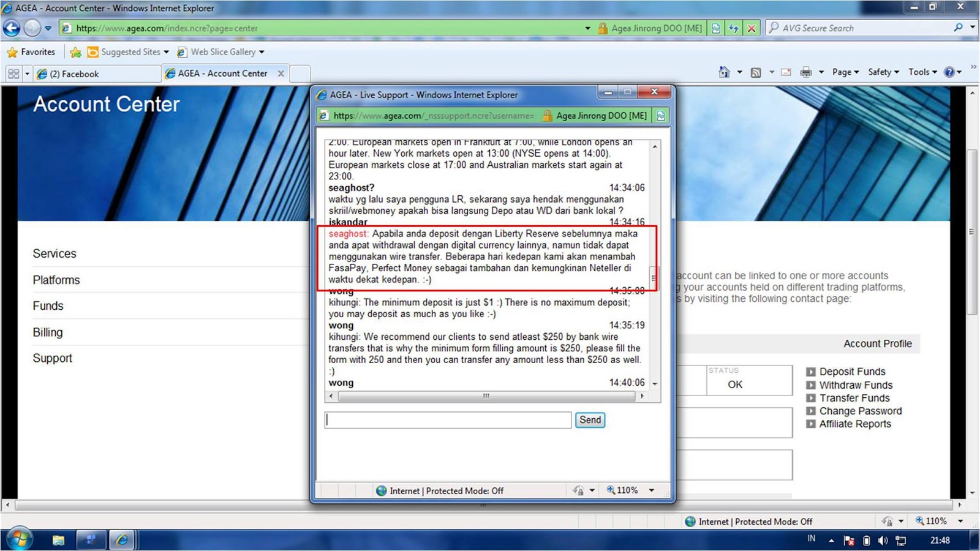Switch to the (2) Facebook tab

[97, 74]
